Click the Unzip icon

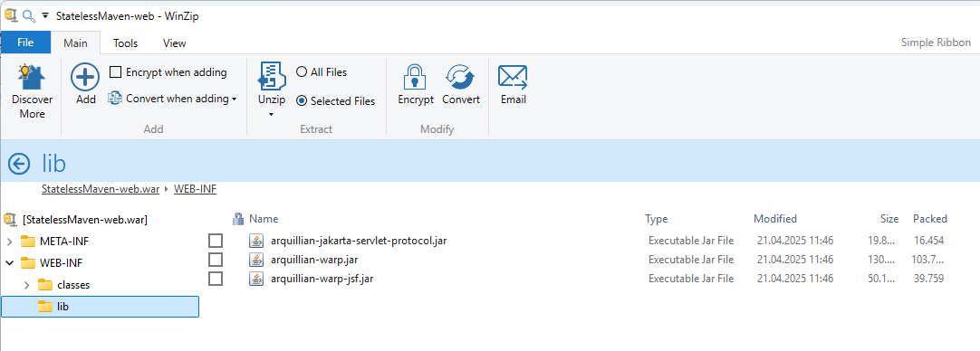[x=271, y=78]
